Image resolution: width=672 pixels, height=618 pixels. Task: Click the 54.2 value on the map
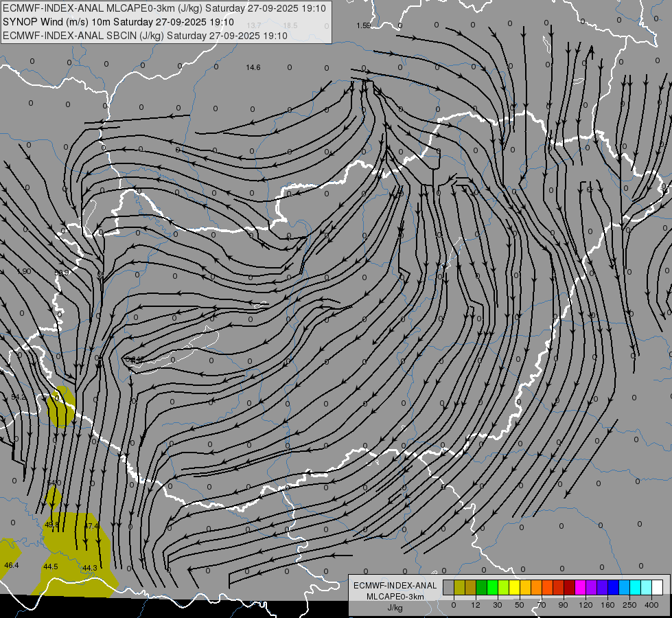[19, 397]
